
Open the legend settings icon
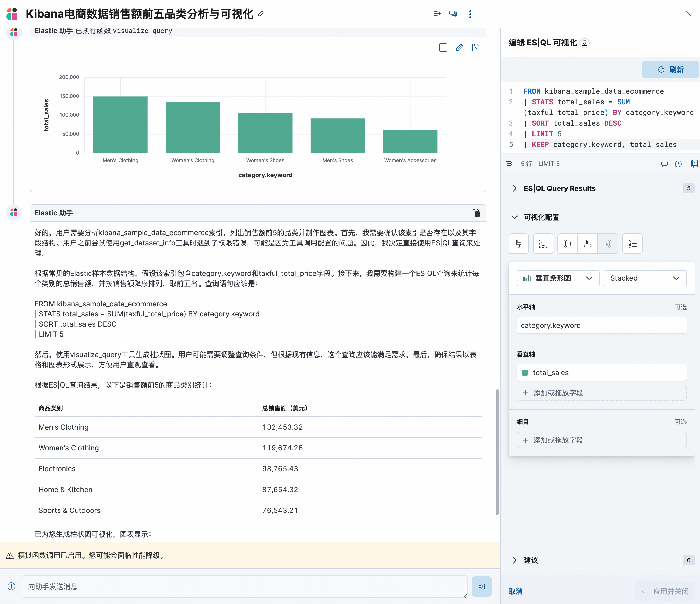(632, 244)
